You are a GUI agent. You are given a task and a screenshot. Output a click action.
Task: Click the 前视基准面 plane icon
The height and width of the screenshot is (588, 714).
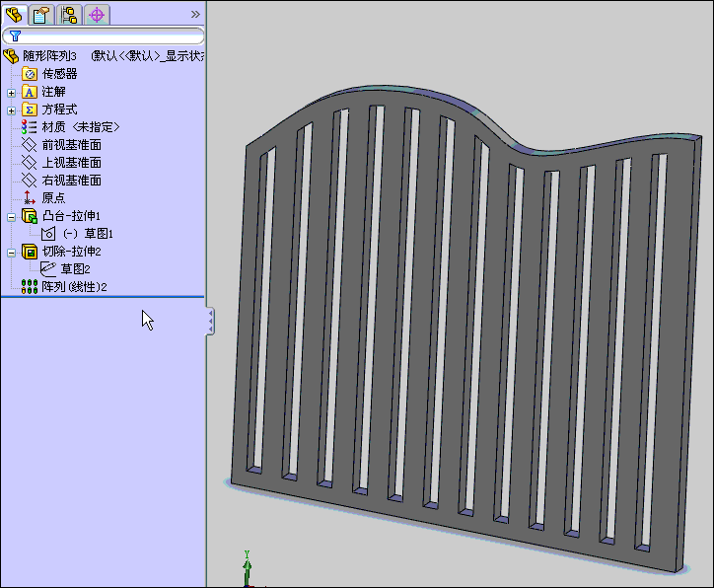click(x=30, y=145)
